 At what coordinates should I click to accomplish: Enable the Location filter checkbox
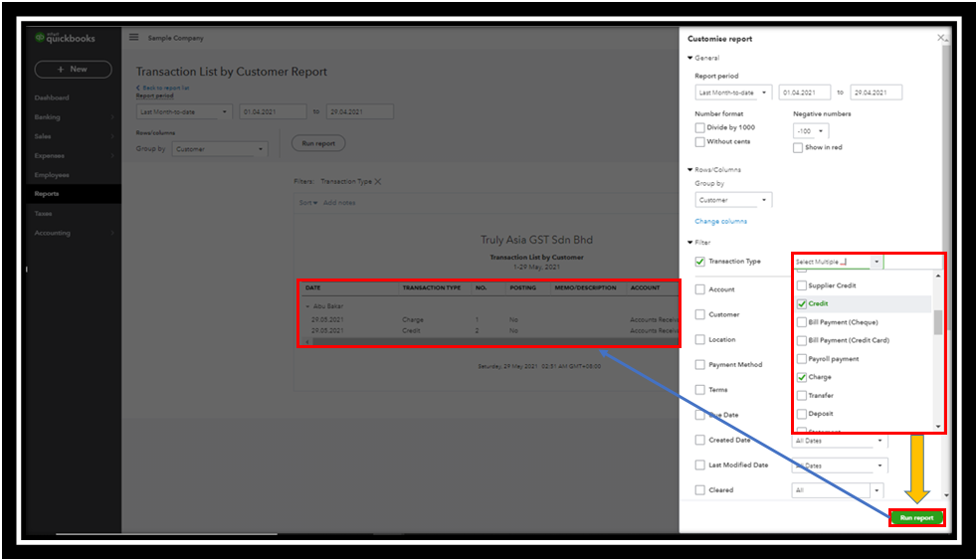pos(700,340)
